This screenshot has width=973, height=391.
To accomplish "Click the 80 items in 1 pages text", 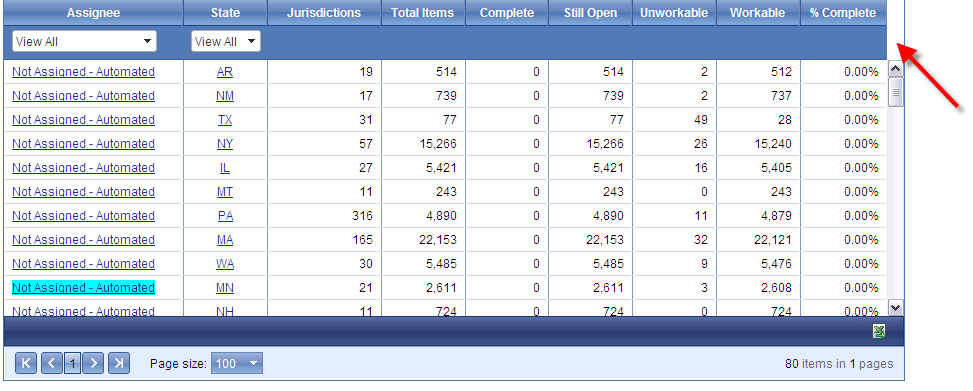I will point(839,364).
